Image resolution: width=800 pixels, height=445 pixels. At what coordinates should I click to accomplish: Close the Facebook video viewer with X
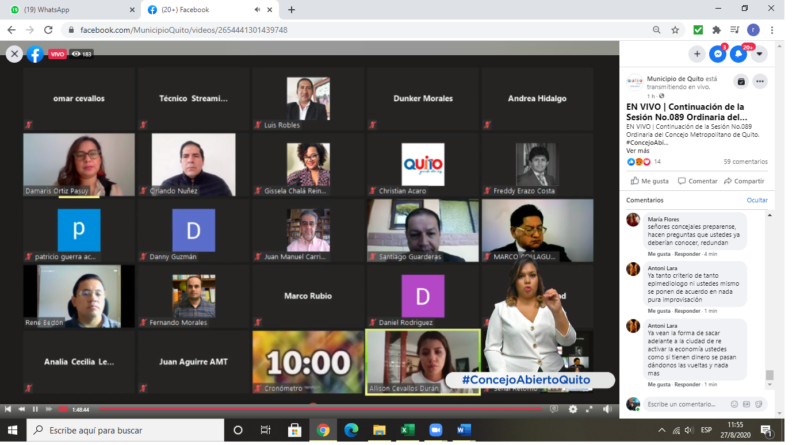(x=14, y=54)
